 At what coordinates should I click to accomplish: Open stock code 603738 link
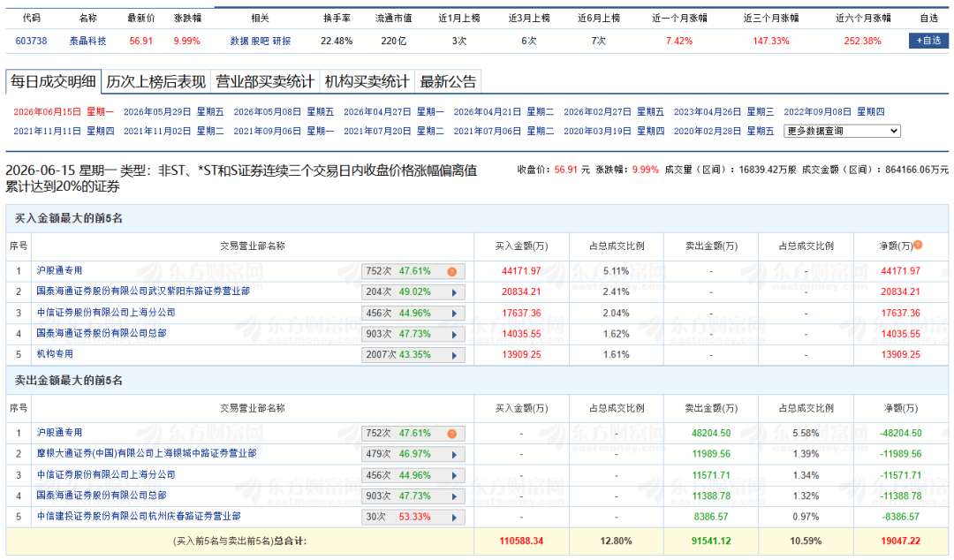31,41
